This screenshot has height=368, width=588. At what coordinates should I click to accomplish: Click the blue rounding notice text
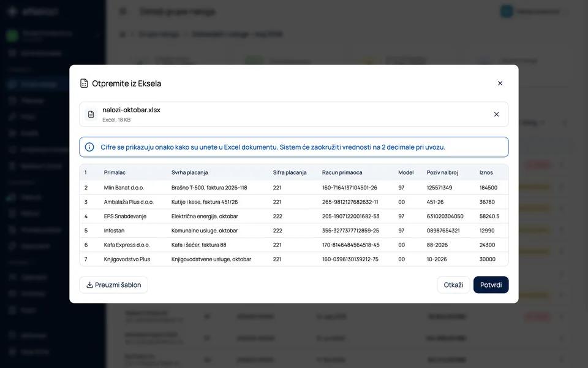click(273, 147)
